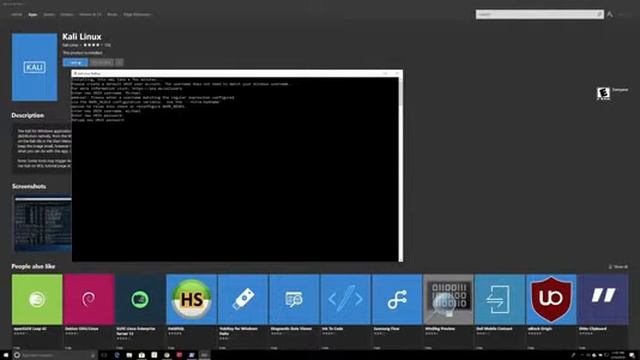Click the system clock in the taskbar
The height and width of the screenshot is (360, 640).
point(618,355)
